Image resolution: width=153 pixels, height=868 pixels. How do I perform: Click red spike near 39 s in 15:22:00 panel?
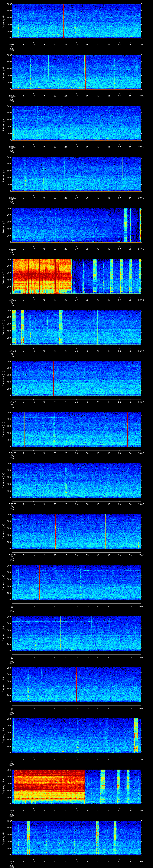pos(97,327)
